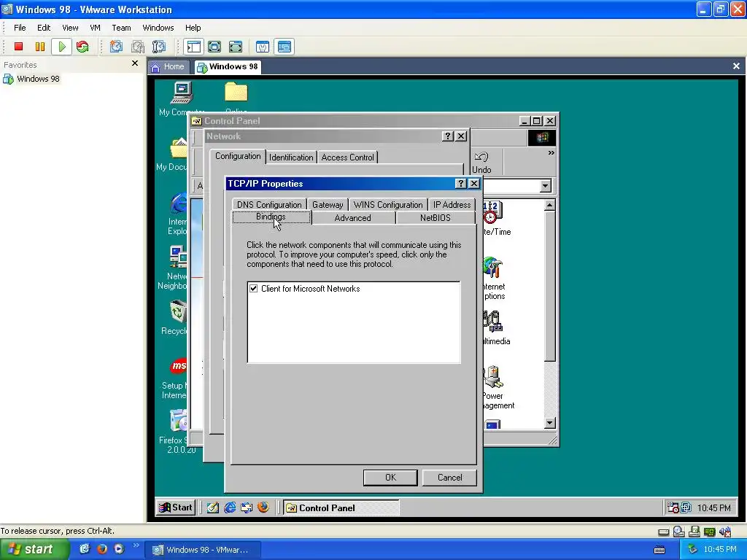This screenshot has height=560, width=747.
Task: Click the summary view toolbar icon
Action: 263,47
